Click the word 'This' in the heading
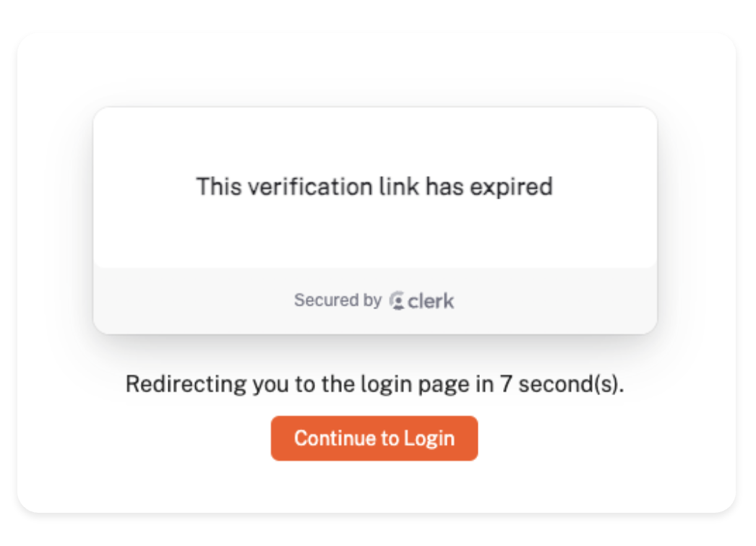This screenshot has height=546, width=756. [x=218, y=187]
